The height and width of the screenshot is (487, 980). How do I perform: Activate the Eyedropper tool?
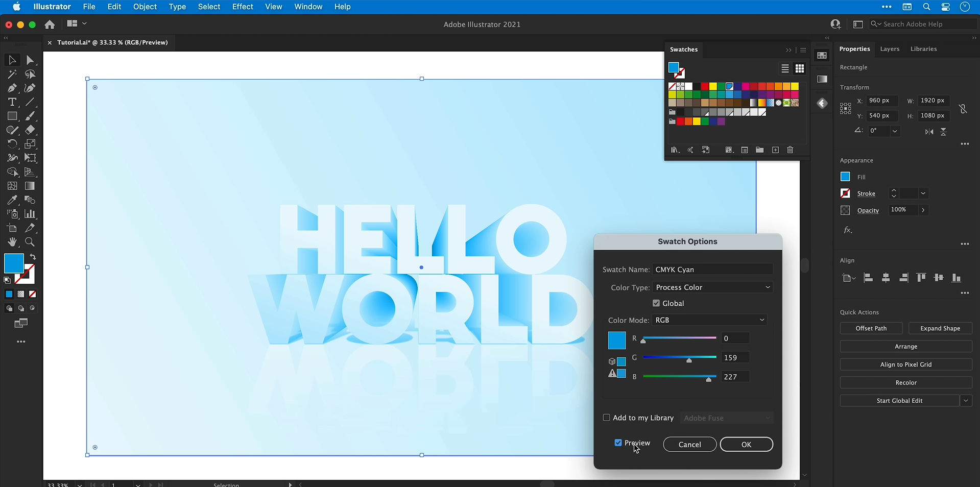(x=12, y=200)
